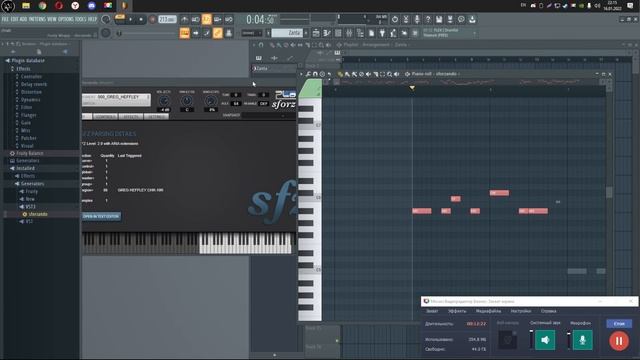
Task: Open the Zanta pattern selector
Action: pyautogui.click(x=287, y=33)
